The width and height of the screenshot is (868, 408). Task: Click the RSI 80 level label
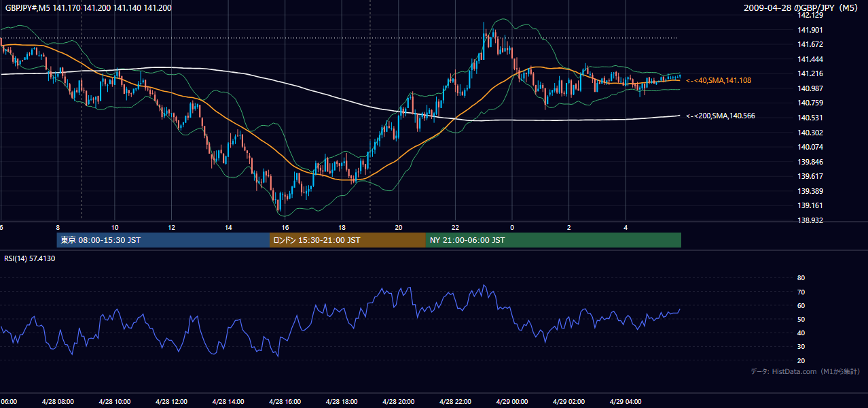801,278
